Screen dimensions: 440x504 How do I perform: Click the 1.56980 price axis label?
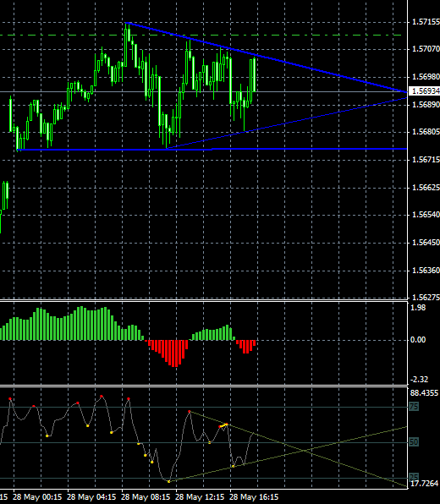[x=426, y=77]
